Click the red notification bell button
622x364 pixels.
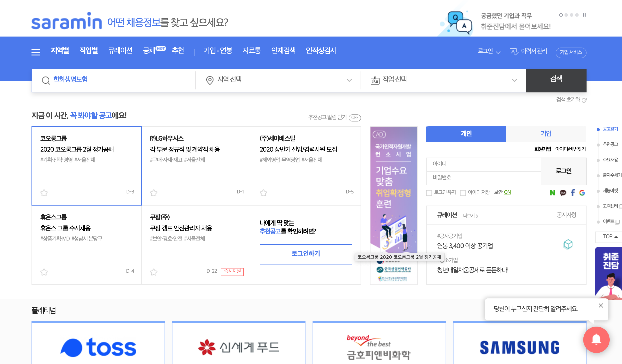596,340
